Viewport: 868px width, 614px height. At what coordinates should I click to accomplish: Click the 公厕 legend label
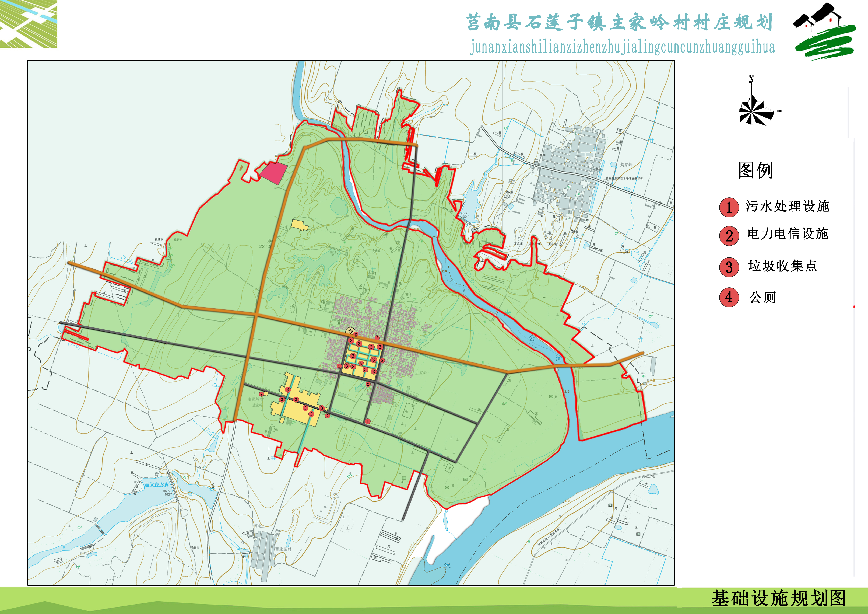(x=762, y=298)
